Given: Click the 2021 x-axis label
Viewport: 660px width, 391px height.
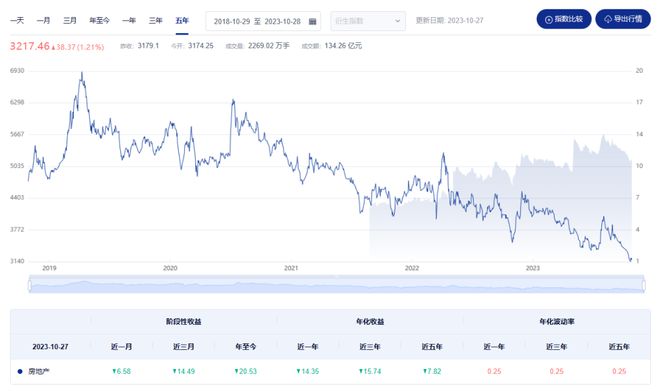Looking at the screenshot, I should pos(291,268).
